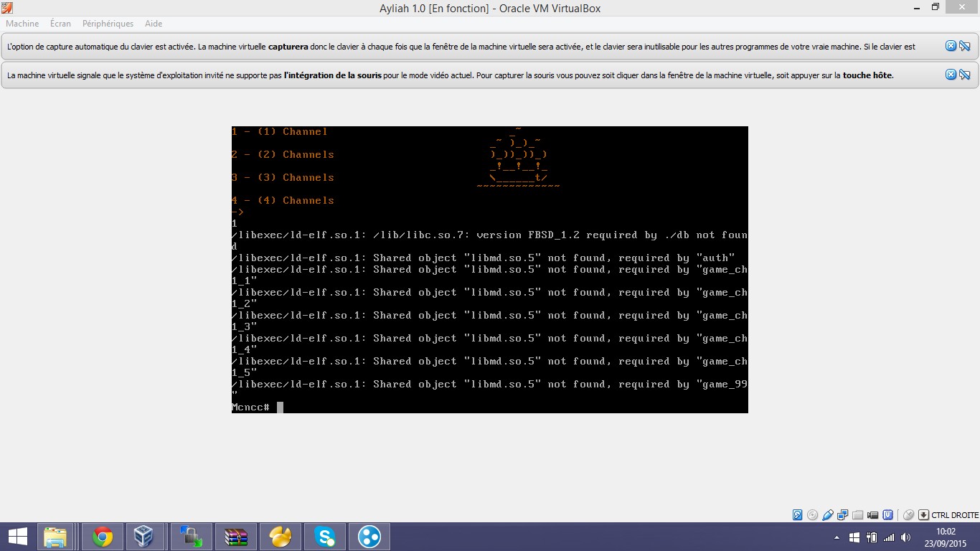Image resolution: width=980 pixels, height=551 pixels.
Task: Open the Machine menu
Action: 22,24
